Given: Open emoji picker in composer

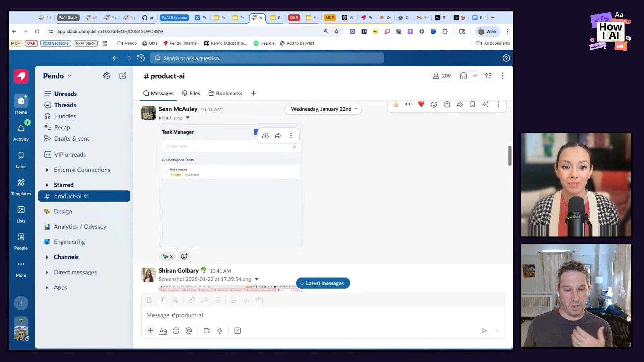Looking at the screenshot, I should 176,331.
